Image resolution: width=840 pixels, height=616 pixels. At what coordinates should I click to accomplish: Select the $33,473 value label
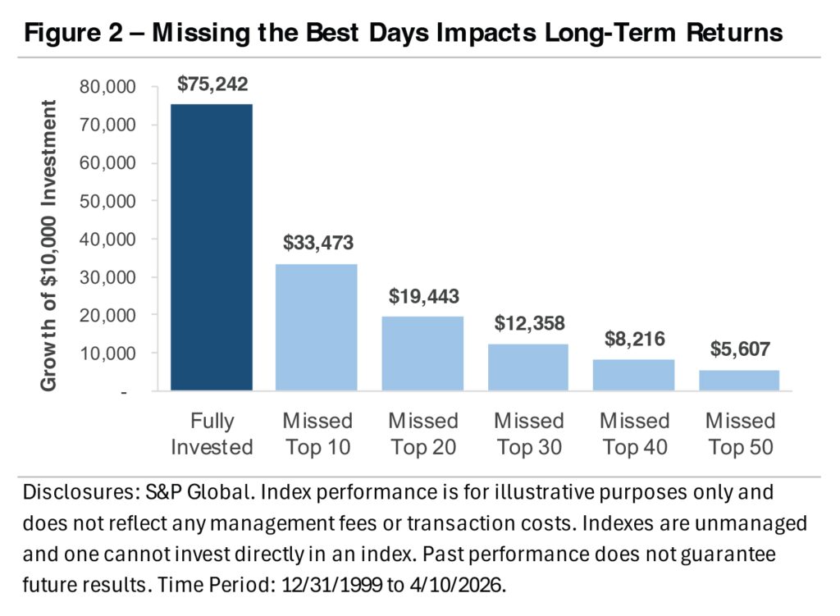317,243
